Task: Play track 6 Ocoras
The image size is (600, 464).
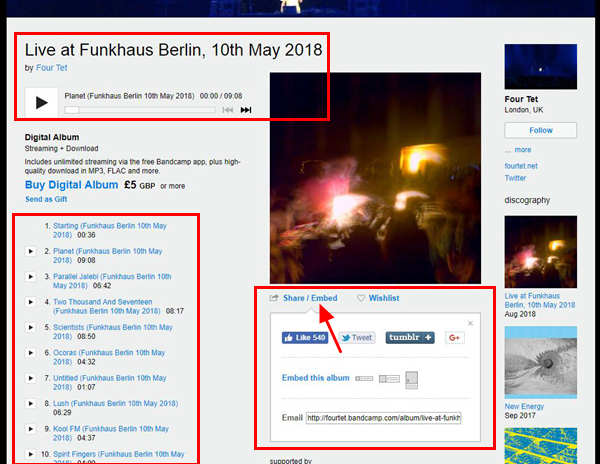Action: click(31, 353)
